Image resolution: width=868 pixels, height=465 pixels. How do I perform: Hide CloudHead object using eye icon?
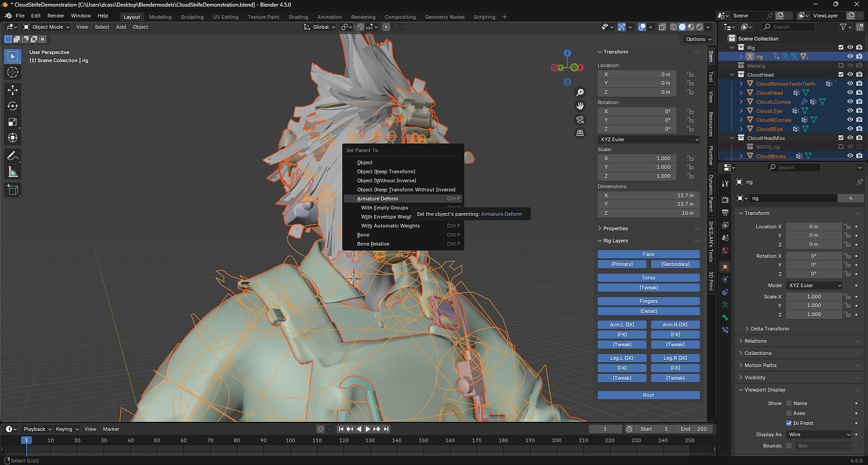tap(850, 93)
